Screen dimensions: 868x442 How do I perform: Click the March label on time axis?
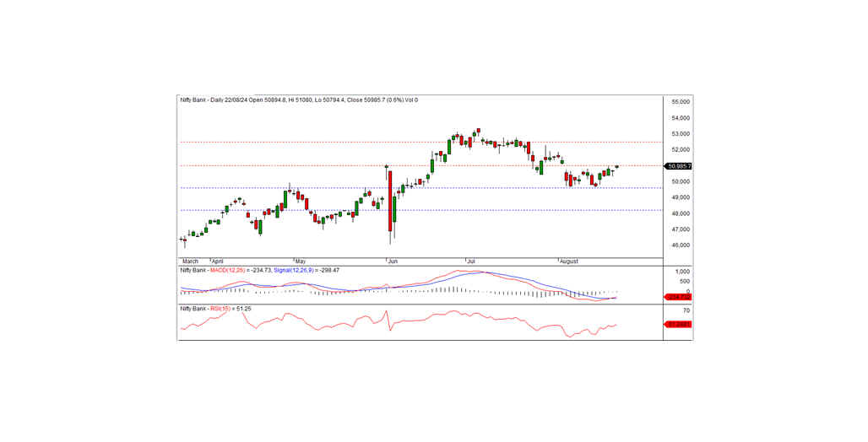[x=190, y=261]
